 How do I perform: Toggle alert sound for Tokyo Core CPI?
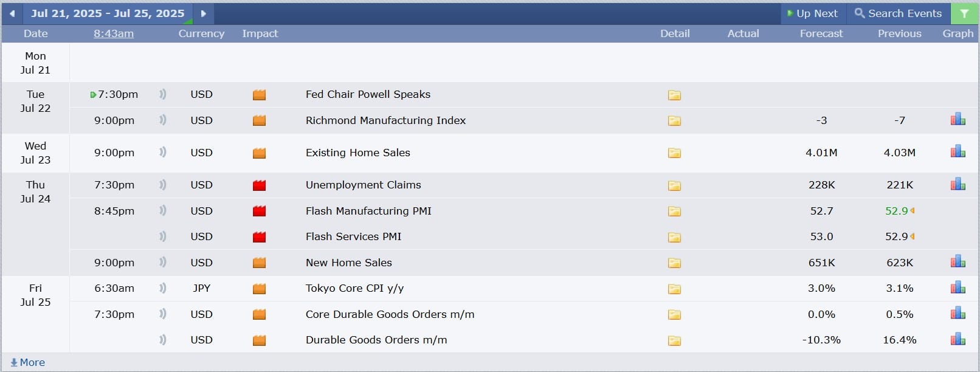click(x=162, y=288)
